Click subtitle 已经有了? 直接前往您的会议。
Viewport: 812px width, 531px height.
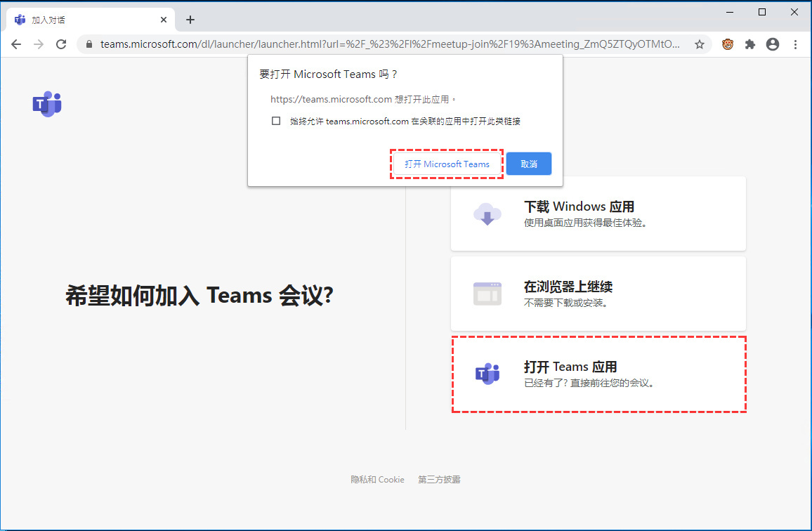coord(590,383)
